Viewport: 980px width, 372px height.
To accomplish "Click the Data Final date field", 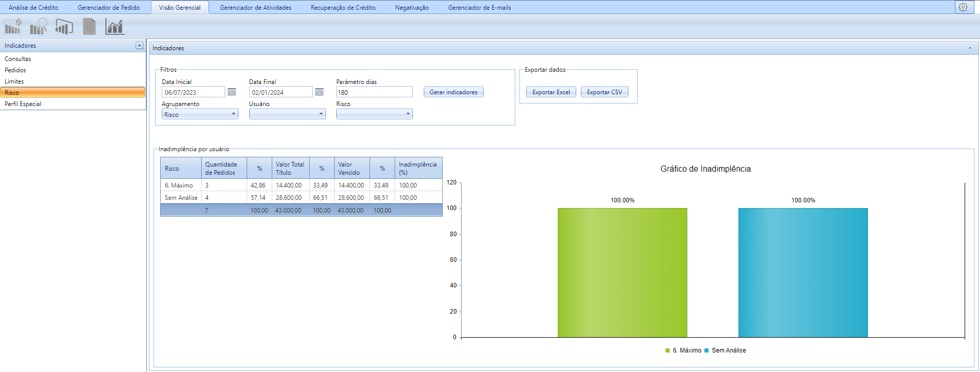I will 281,92.
